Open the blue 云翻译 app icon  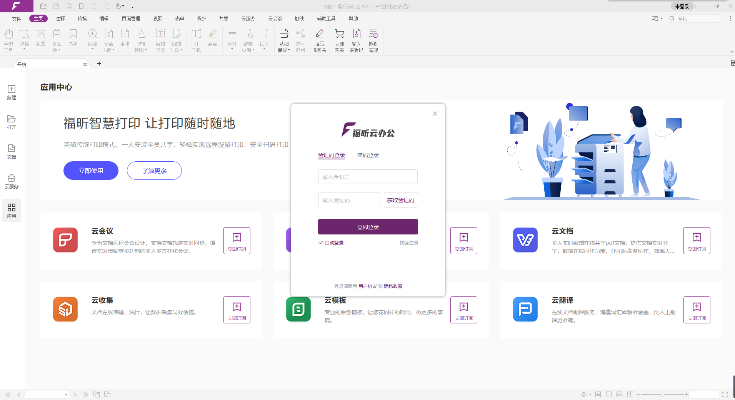tap(527, 310)
